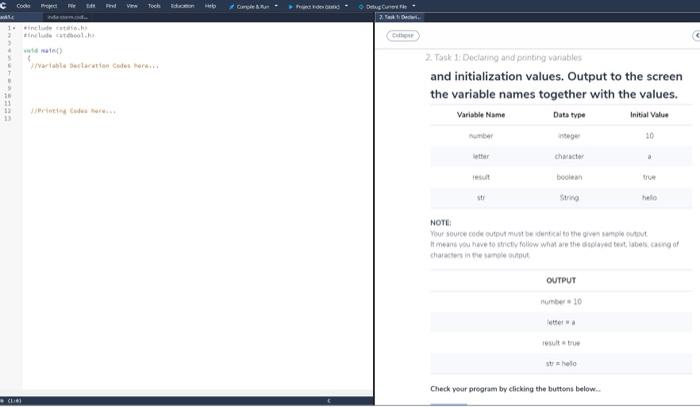Click 'Check your program by clicking the buttons below...' text
This screenshot has width=700, height=407.
515,389
